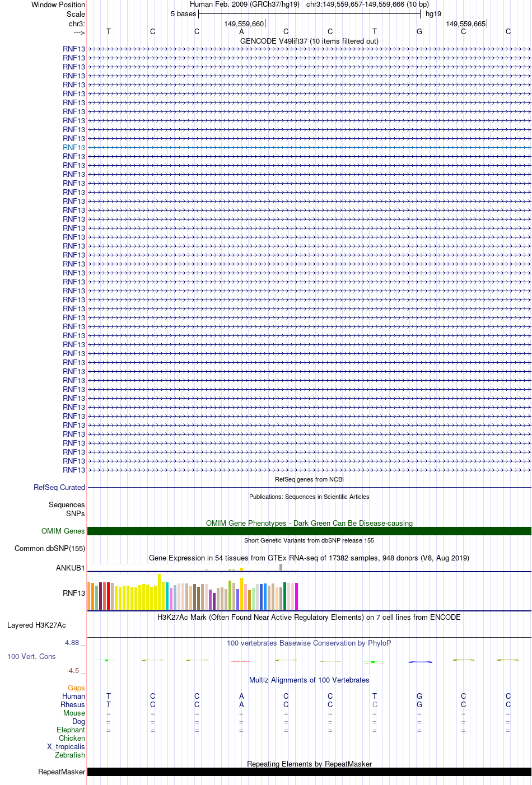532x785 pixels.
Task: Click the Elephant species label
Action: (x=71, y=730)
